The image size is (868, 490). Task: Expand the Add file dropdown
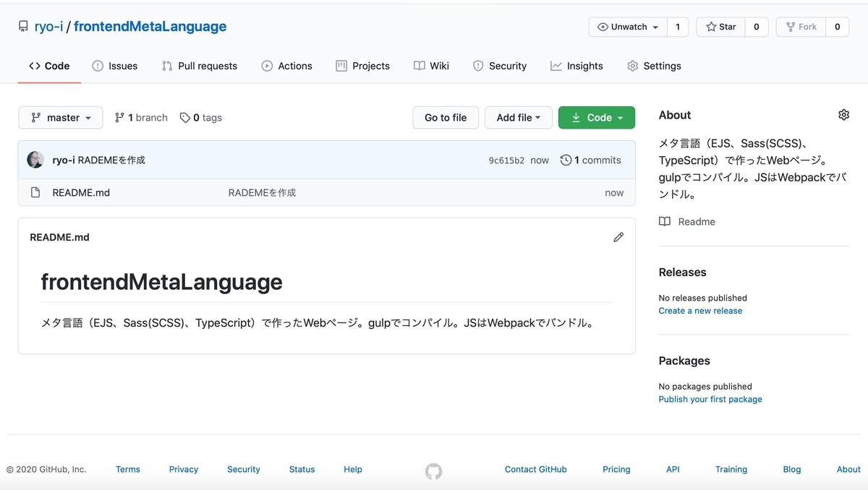pos(519,118)
